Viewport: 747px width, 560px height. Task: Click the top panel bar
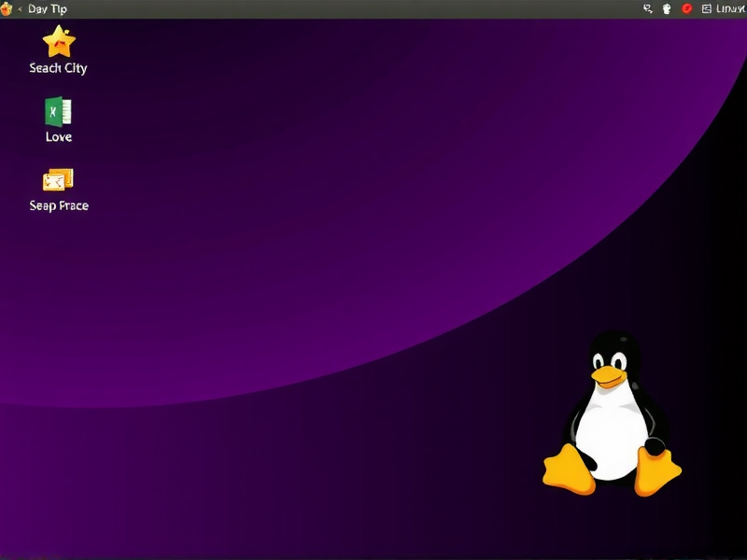[x=373, y=8]
